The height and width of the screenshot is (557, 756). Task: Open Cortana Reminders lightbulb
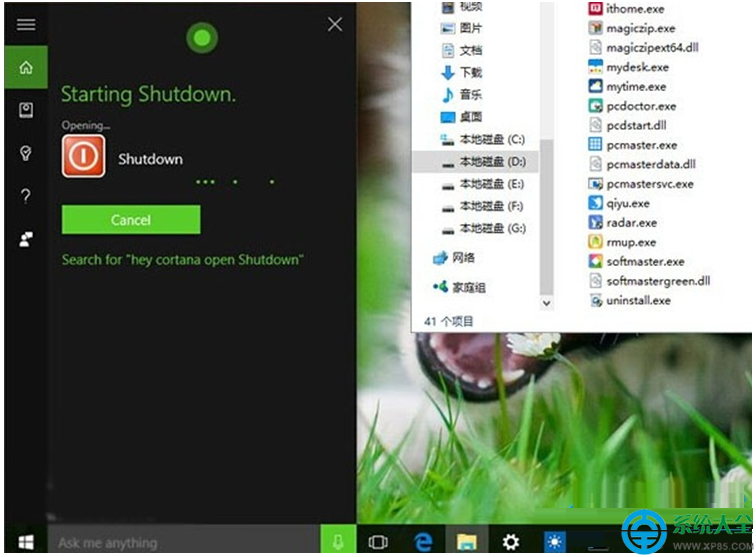click(26, 153)
